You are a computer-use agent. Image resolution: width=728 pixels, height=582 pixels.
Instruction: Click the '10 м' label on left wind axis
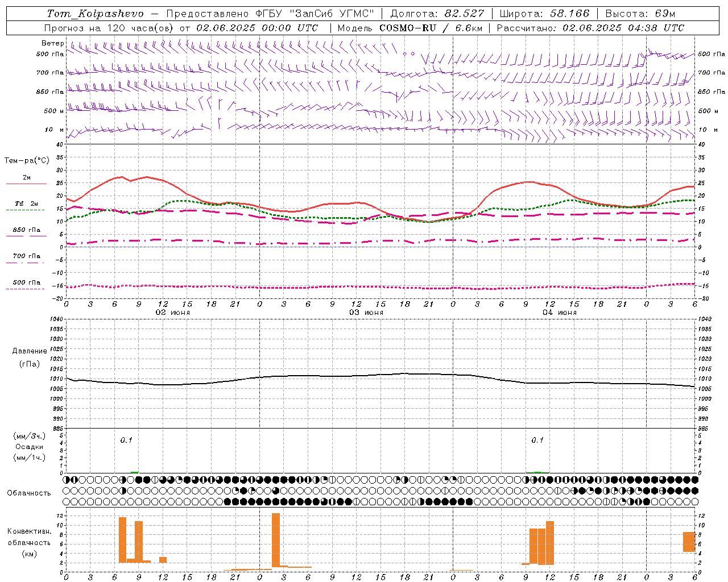(55, 130)
